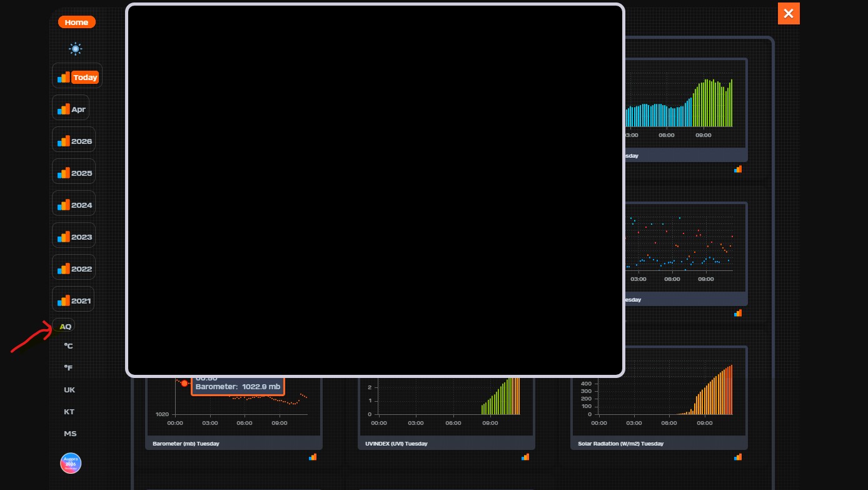Viewport: 868px width, 490px height.
Task: Switch units to °F
Action: (69, 368)
